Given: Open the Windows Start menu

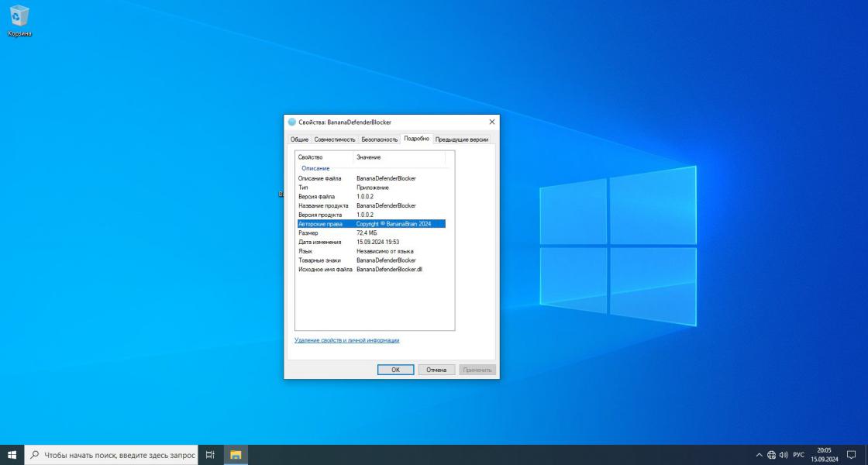Looking at the screenshot, I should click(12, 455).
